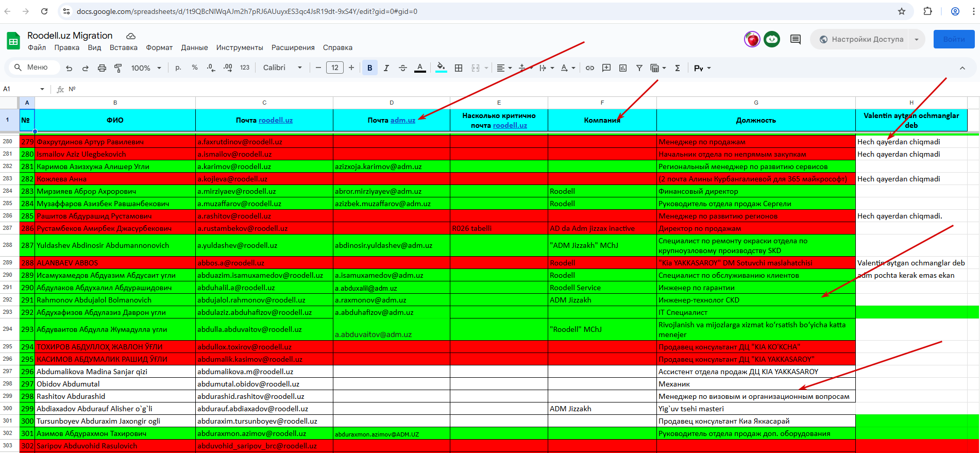Insert a link using the chain icon
980x453 pixels.
click(x=590, y=68)
